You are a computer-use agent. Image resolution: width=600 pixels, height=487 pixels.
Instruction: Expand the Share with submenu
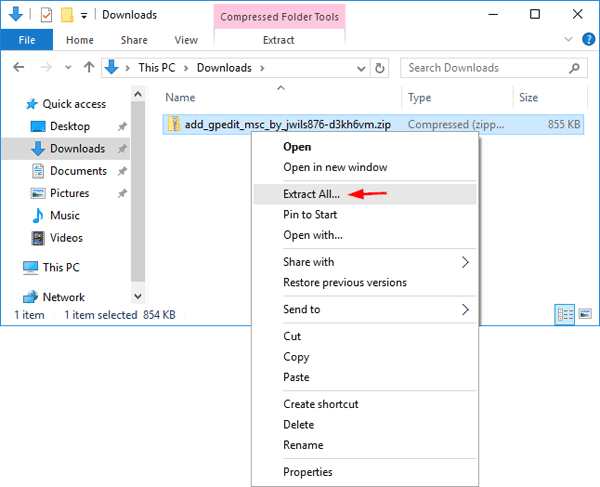pos(465,262)
